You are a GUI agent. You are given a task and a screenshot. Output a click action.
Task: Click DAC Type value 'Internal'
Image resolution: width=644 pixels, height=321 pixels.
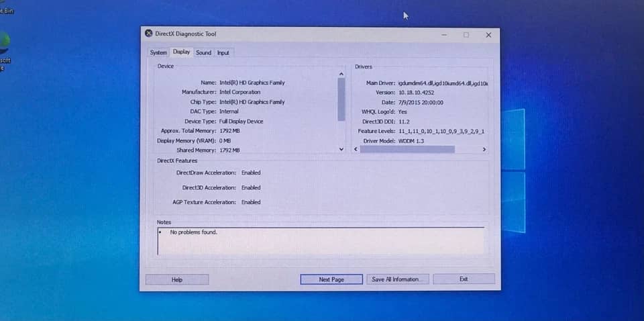pyautogui.click(x=229, y=111)
